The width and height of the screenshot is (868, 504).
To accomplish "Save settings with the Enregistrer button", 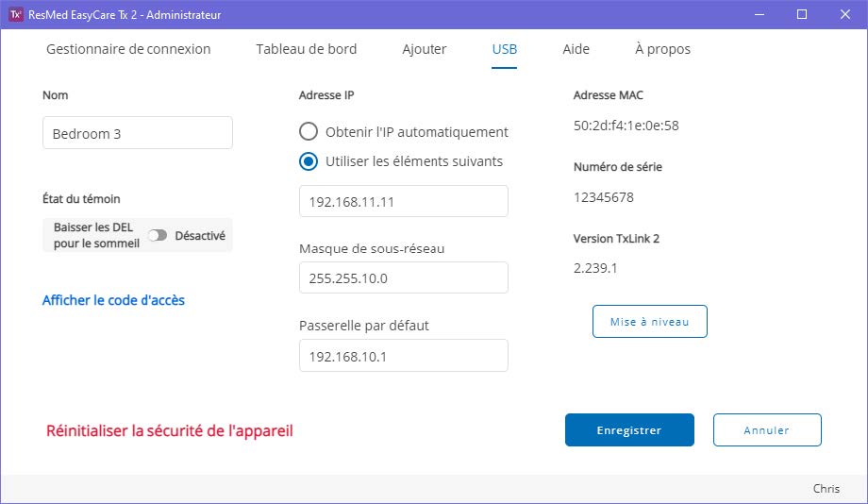I will 629,429.
